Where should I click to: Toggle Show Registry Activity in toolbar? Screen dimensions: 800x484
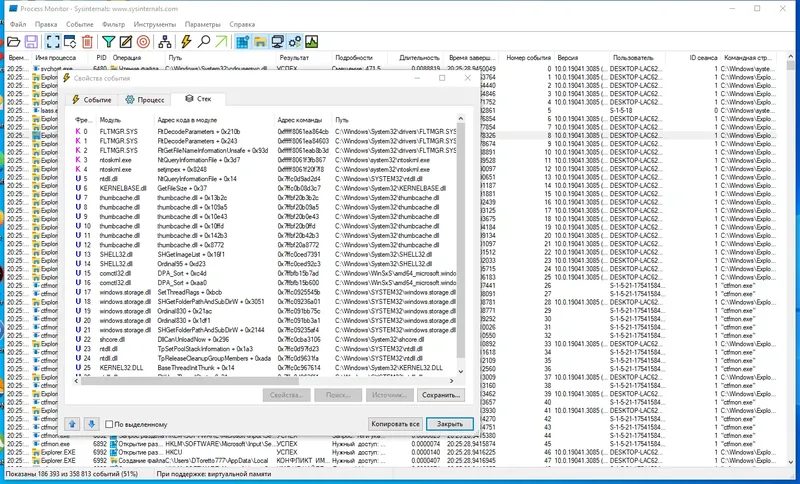point(242,42)
